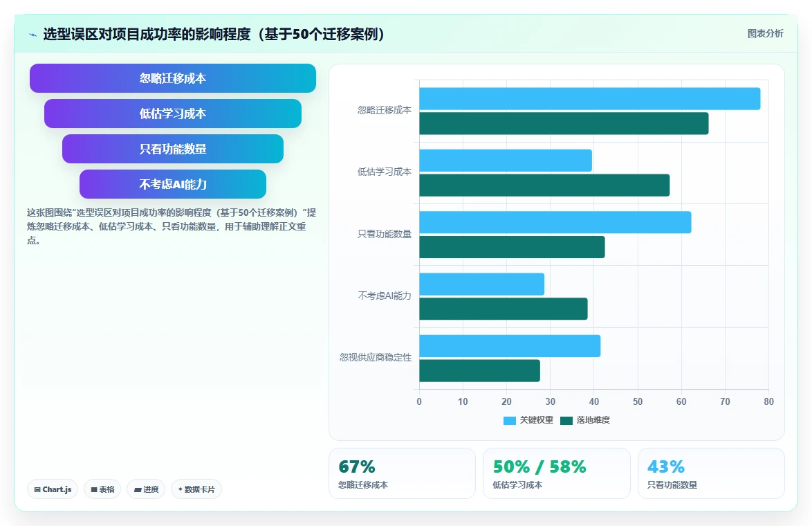Viewport: 812px width, 526px height.
Task: Click green 落地难度 bar for 忽视供应商稳定性
Action: tap(479, 370)
